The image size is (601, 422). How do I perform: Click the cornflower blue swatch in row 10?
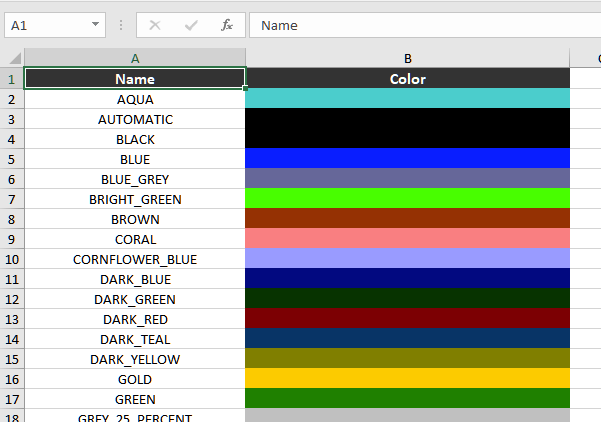click(x=407, y=258)
